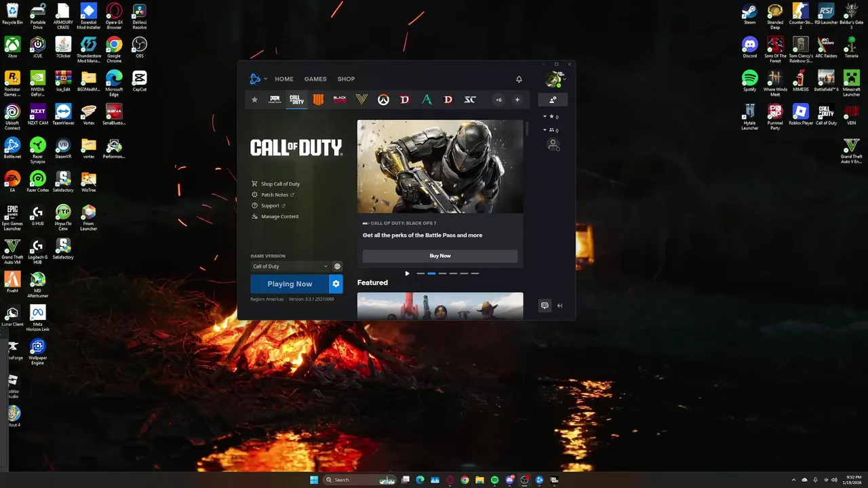Click plus to add a favorite game
This screenshot has width=868, height=488.
pos(517,100)
